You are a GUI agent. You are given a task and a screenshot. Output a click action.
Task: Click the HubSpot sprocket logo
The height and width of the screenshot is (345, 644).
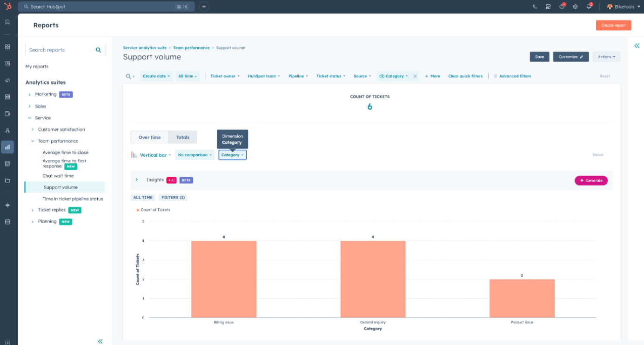click(7, 7)
